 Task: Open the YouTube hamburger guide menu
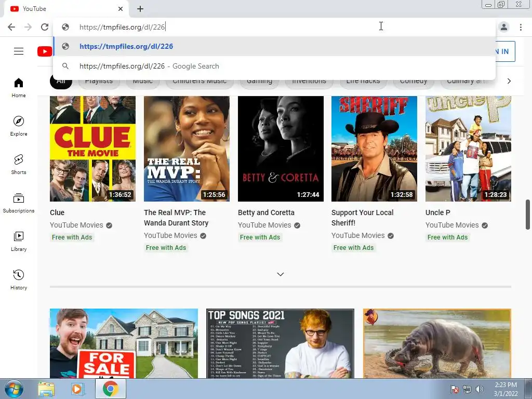coord(19,51)
